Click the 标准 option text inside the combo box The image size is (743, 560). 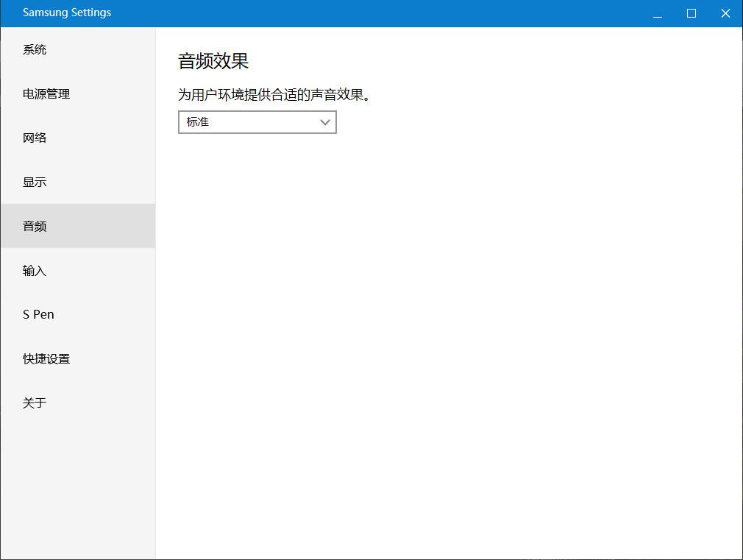tap(197, 122)
